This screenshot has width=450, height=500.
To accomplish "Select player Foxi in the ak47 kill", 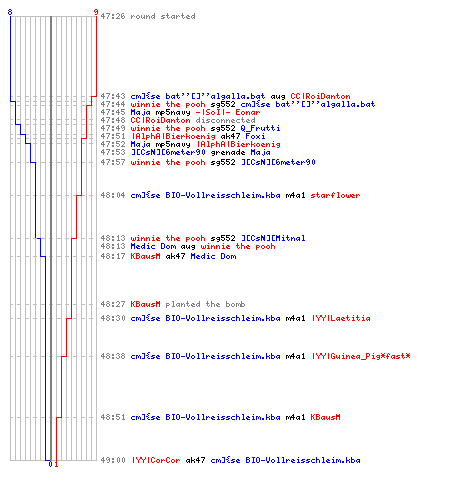I will (255, 136).
